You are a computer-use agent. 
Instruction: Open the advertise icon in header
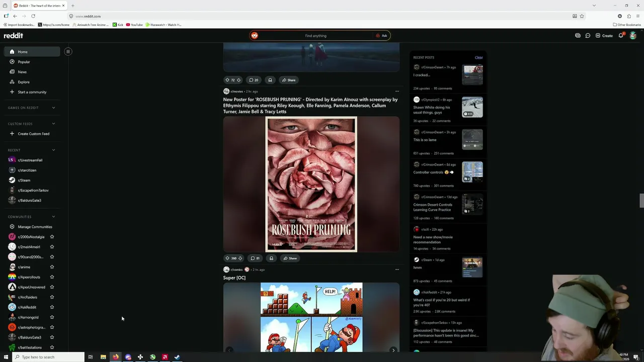click(578, 36)
